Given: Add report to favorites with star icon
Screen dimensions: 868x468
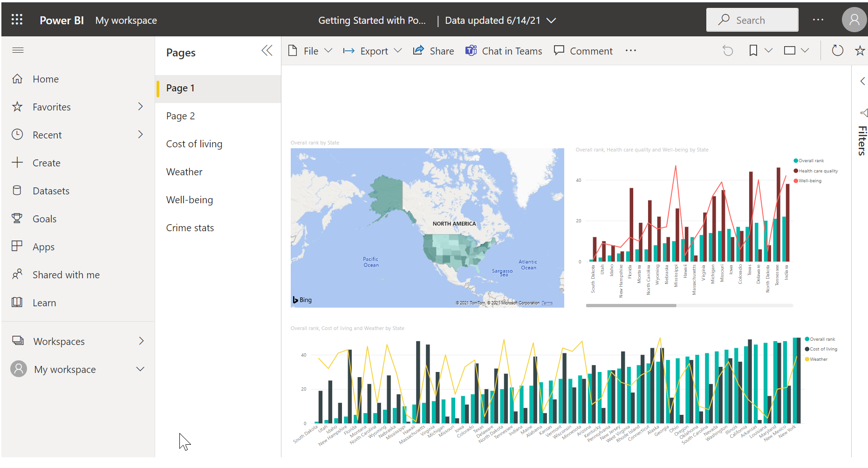Looking at the screenshot, I should [860, 50].
